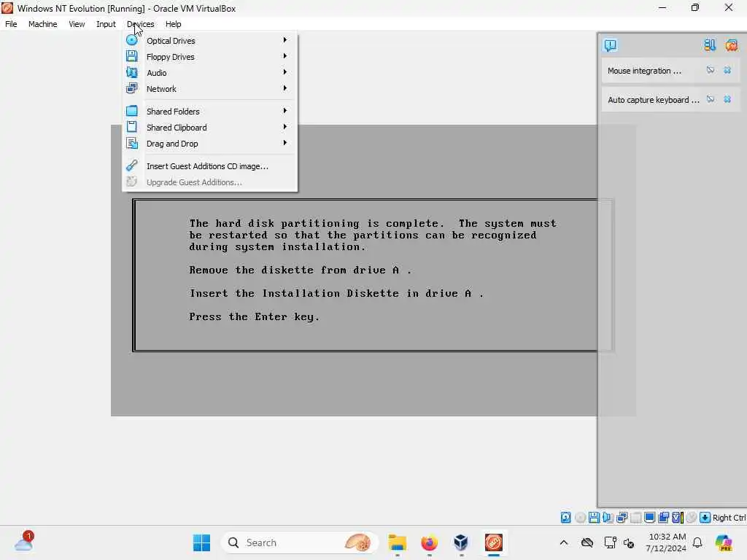Expand the Shared Clipboard submenu arrow
This screenshot has width=747, height=560.
tap(285, 127)
